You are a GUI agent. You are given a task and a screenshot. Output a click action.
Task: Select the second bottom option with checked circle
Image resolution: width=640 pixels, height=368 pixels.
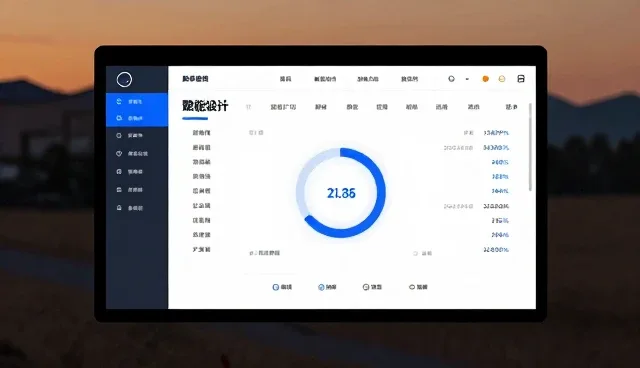click(x=327, y=287)
